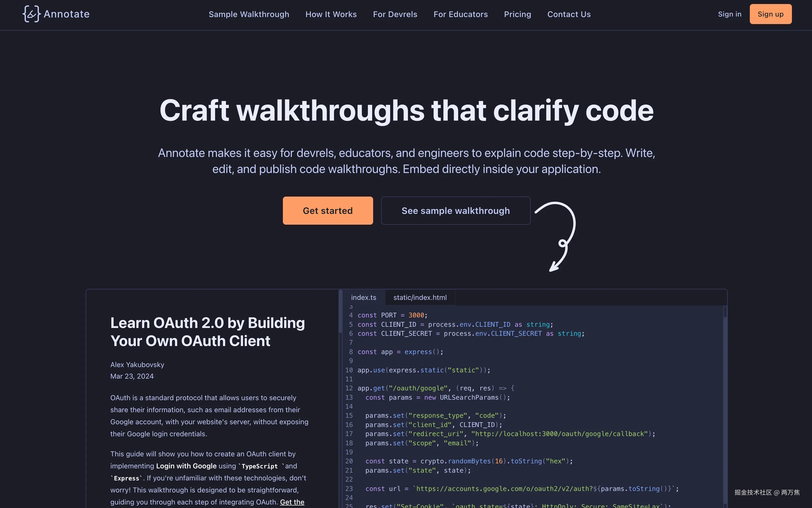Navigate to For Educators
The height and width of the screenshot is (508, 812).
click(x=460, y=14)
